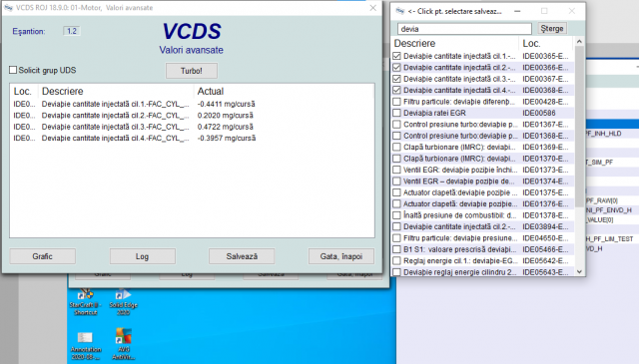Screen dimensions: 639x364
Task: Check Actuator clapetă IDE01376 checkbox
Action: [396, 204]
